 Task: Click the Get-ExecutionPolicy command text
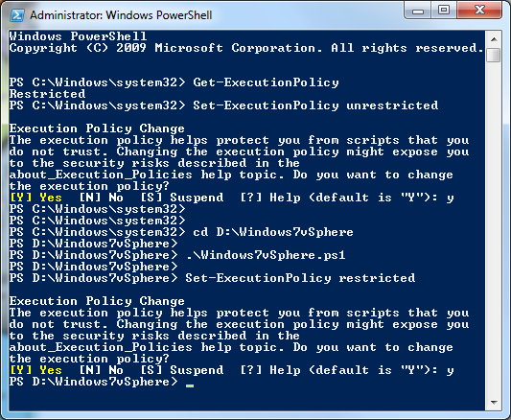coord(266,82)
